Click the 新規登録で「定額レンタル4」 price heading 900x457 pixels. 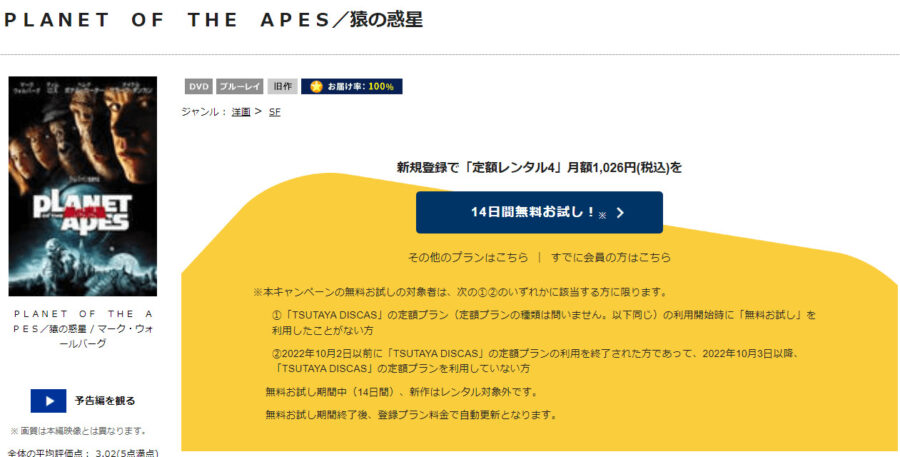pyautogui.click(x=539, y=168)
